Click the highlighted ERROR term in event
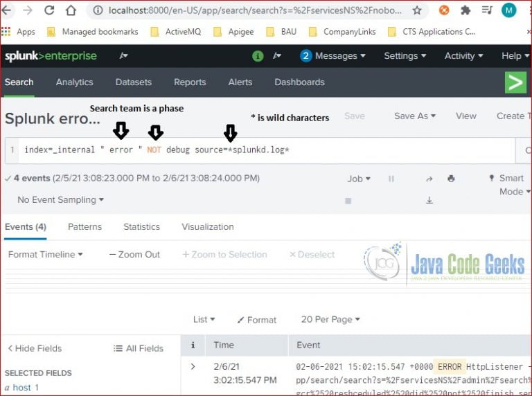 pyautogui.click(x=450, y=366)
